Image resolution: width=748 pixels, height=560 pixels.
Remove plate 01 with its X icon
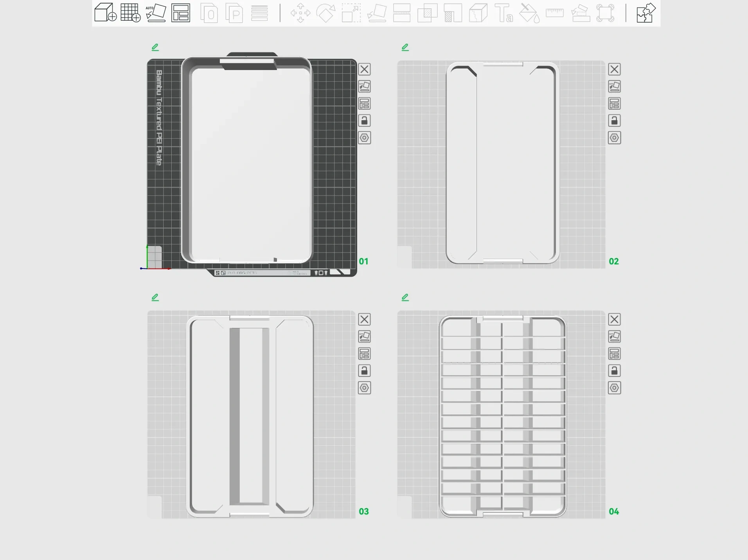(x=364, y=69)
